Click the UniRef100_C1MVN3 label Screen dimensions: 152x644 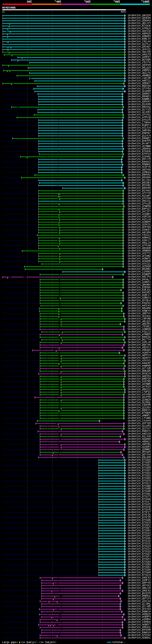click(139, 272)
